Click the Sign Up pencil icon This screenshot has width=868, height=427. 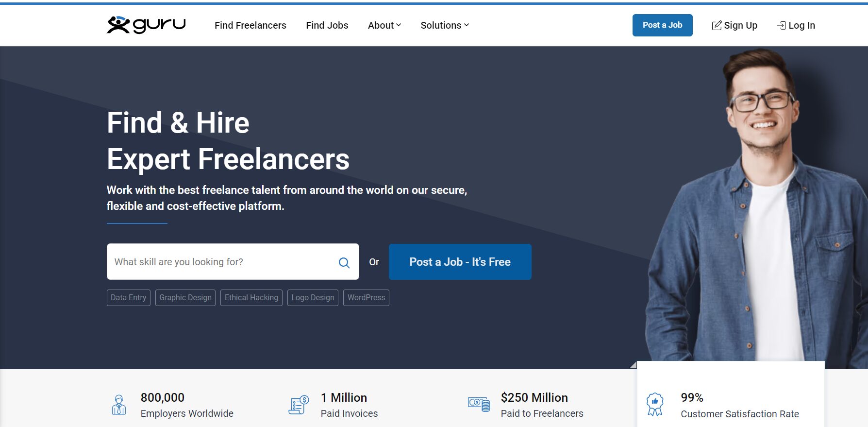pyautogui.click(x=717, y=26)
